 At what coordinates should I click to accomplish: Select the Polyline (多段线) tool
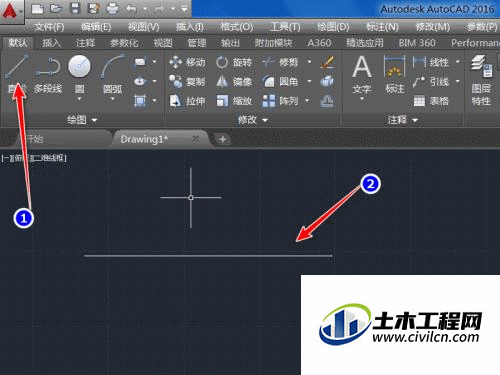coord(48,74)
